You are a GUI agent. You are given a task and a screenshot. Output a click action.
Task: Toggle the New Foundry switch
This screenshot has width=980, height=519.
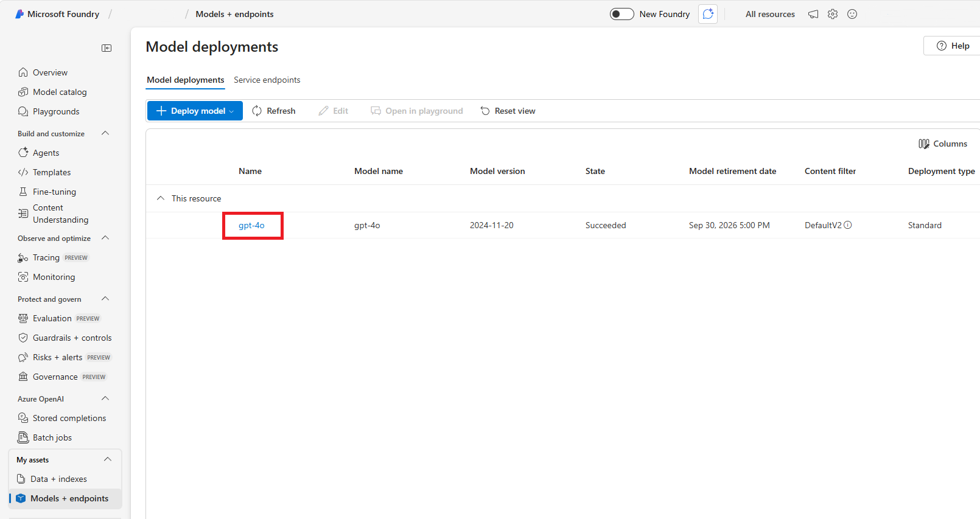point(622,14)
